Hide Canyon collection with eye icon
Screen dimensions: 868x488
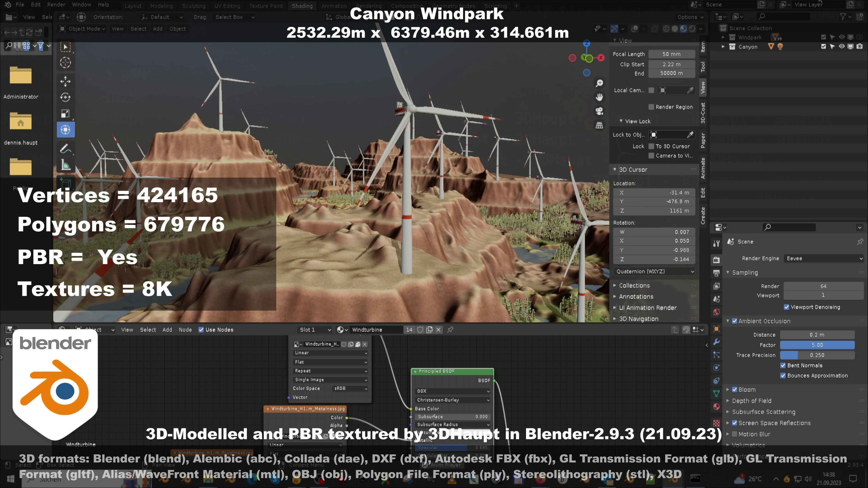coord(841,47)
